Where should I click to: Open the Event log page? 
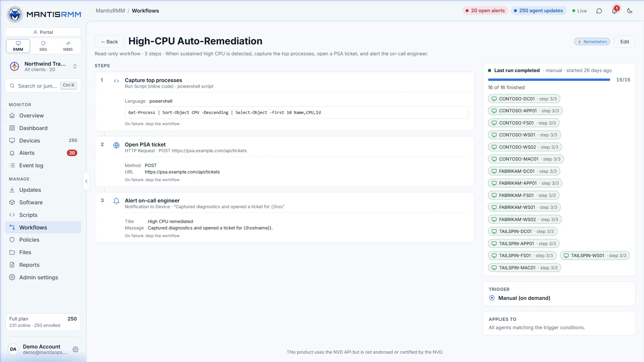(43, 165)
